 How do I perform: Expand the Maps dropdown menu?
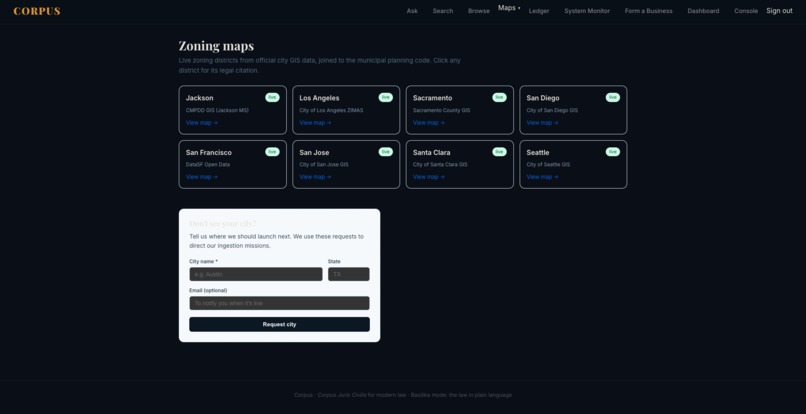(509, 8)
